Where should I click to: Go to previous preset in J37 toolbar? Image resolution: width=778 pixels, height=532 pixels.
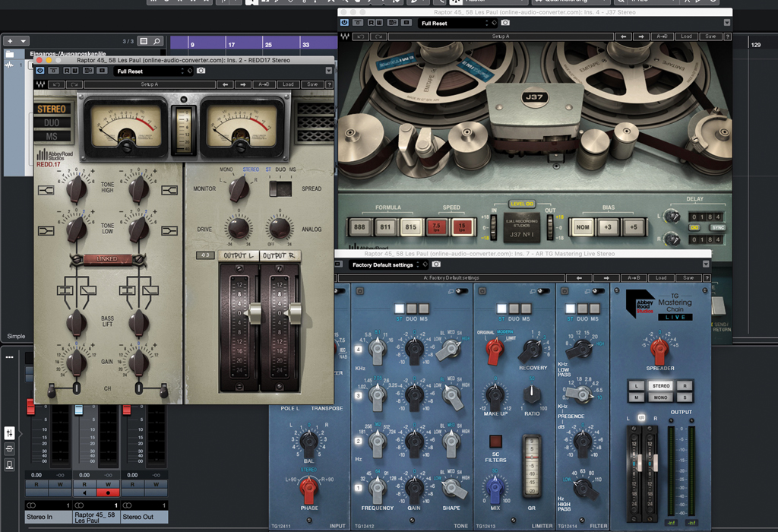click(x=624, y=36)
